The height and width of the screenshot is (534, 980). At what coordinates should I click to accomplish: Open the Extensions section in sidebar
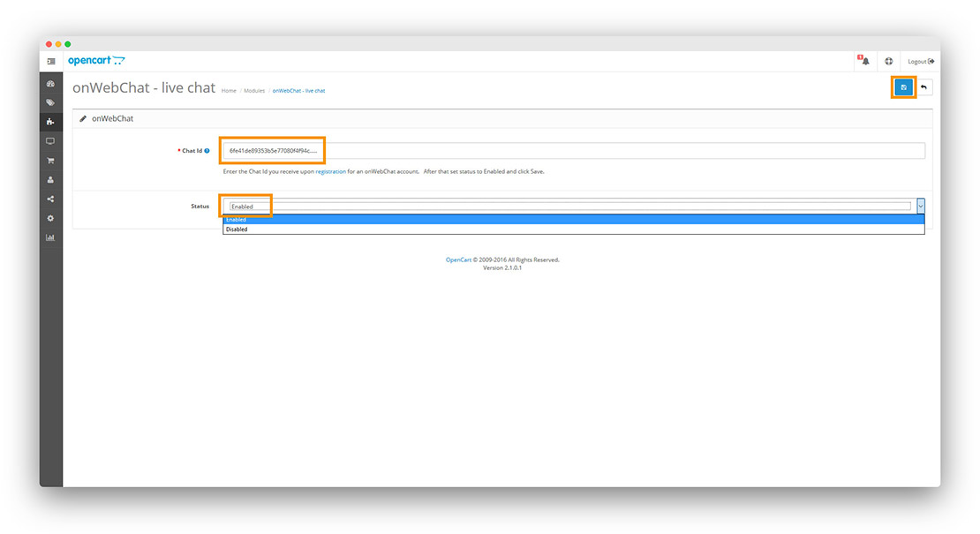[50, 121]
